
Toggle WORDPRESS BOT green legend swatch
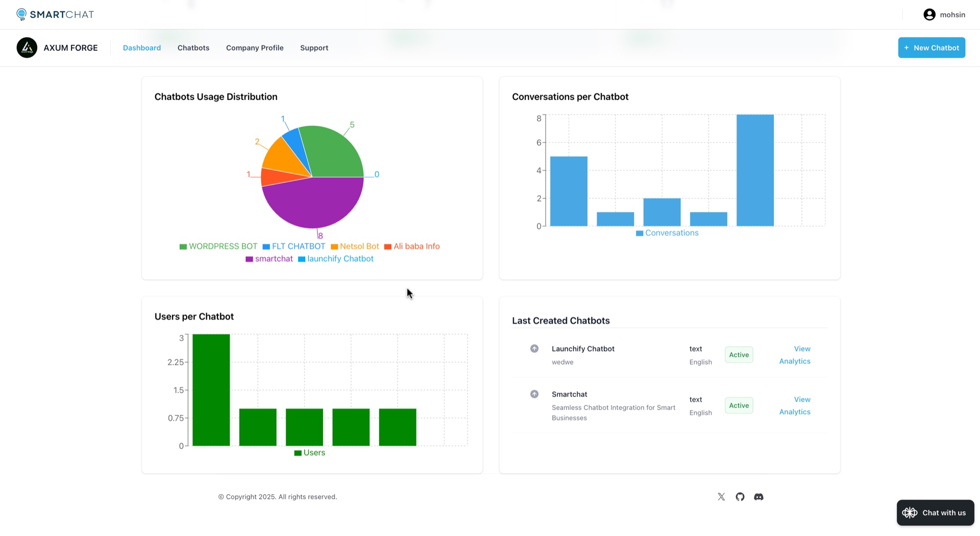(x=183, y=247)
